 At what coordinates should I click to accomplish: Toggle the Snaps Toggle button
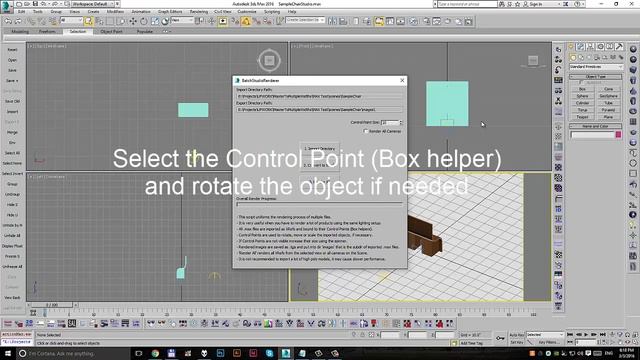click(x=235, y=21)
